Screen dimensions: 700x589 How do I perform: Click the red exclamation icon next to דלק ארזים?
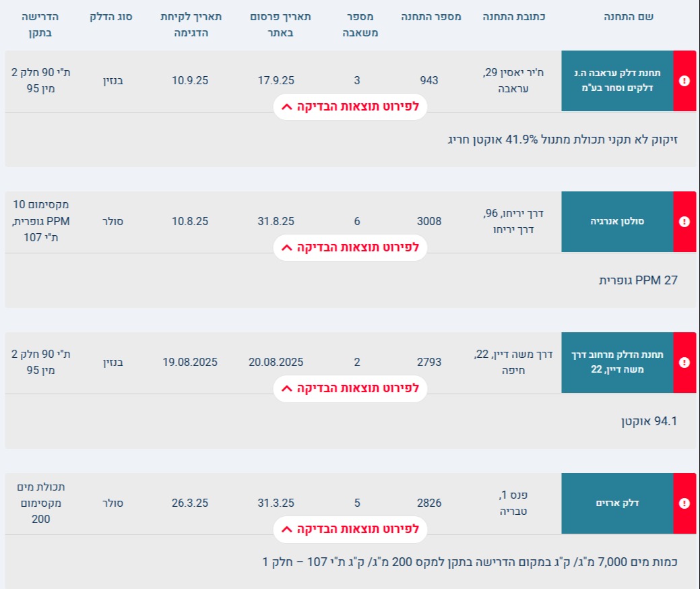[x=685, y=503]
